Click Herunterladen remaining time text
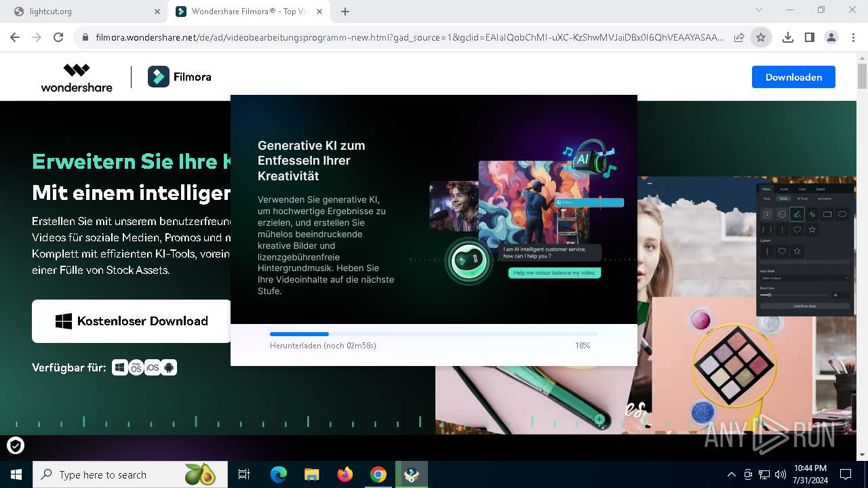 click(x=323, y=346)
